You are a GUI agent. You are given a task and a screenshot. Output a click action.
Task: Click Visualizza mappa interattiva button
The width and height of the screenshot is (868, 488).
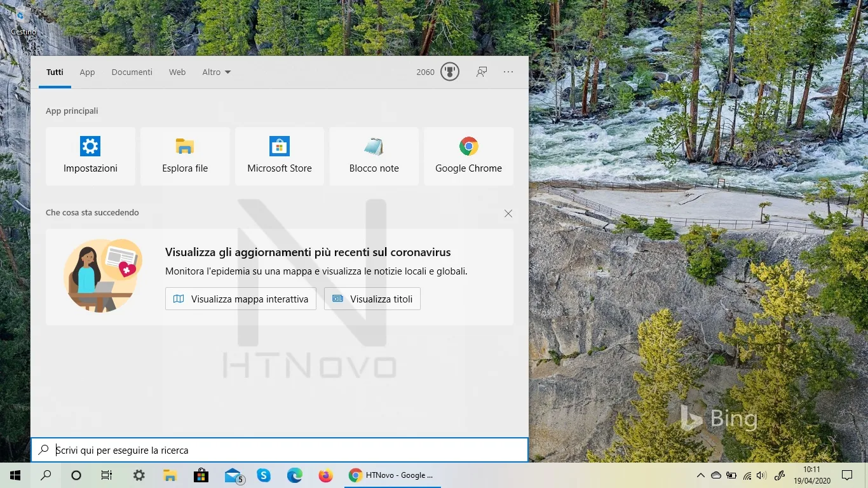pyautogui.click(x=241, y=299)
